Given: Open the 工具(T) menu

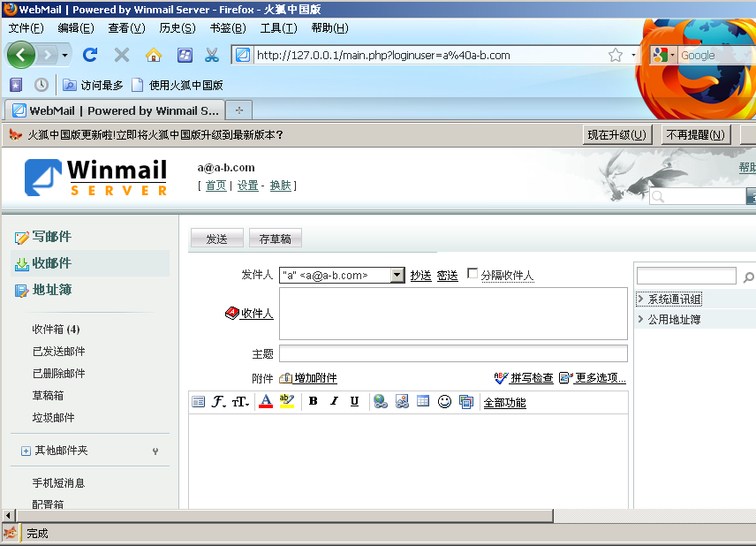Looking at the screenshot, I should pos(279,28).
